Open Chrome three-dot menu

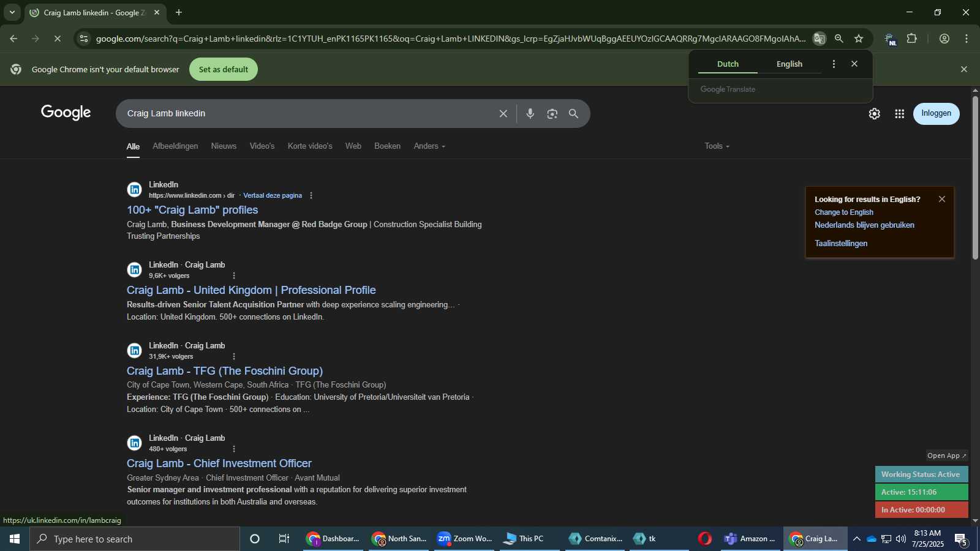[x=967, y=39]
